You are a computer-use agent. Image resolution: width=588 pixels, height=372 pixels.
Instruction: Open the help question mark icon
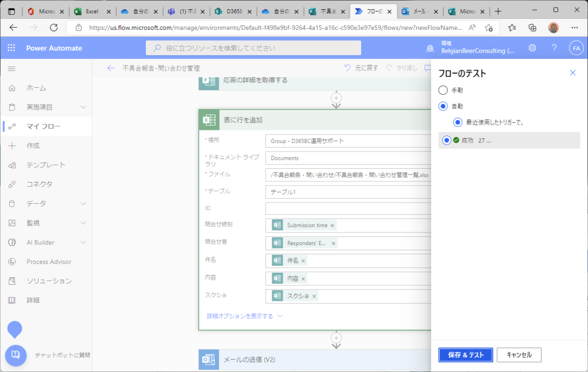(554, 48)
